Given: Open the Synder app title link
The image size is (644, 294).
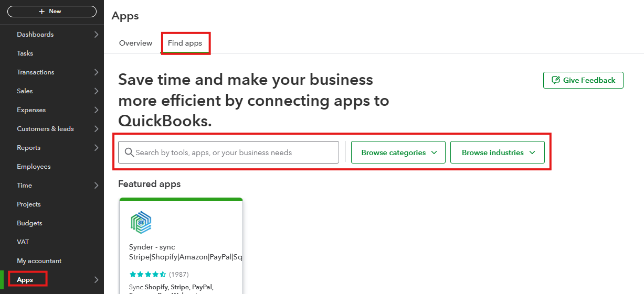Looking at the screenshot, I should click(x=185, y=252).
